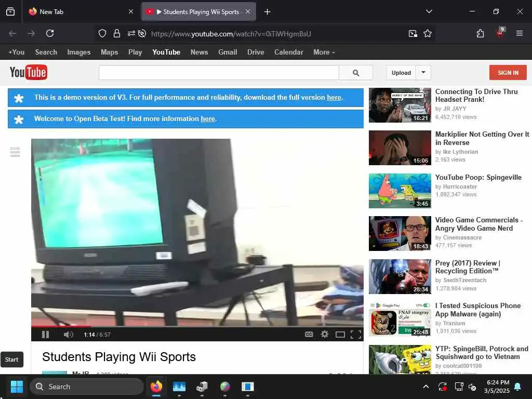Screen dimensions: 532x399
Task: Open Drive in Google bar
Action: tap(256, 52)
